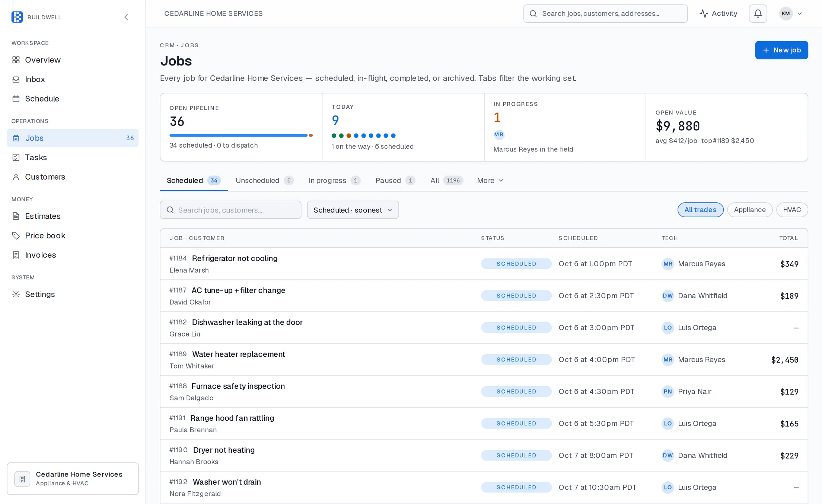Click the Customers person icon
This screenshot has width=822, height=504.
[x=16, y=177]
